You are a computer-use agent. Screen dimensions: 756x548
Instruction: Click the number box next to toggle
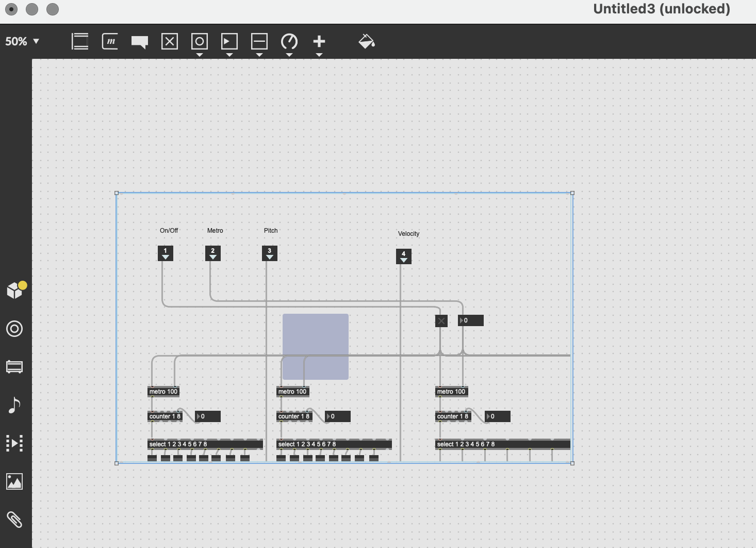(471, 320)
